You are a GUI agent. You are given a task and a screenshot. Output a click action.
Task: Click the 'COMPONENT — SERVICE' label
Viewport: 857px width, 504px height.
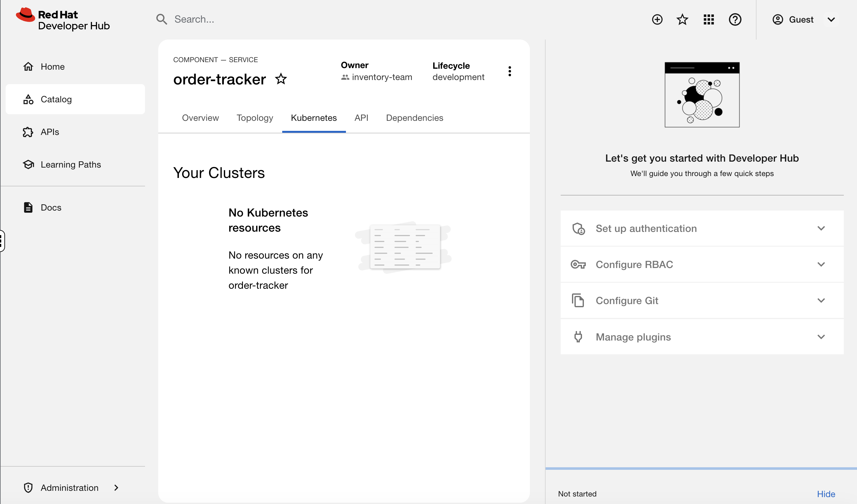215,60
